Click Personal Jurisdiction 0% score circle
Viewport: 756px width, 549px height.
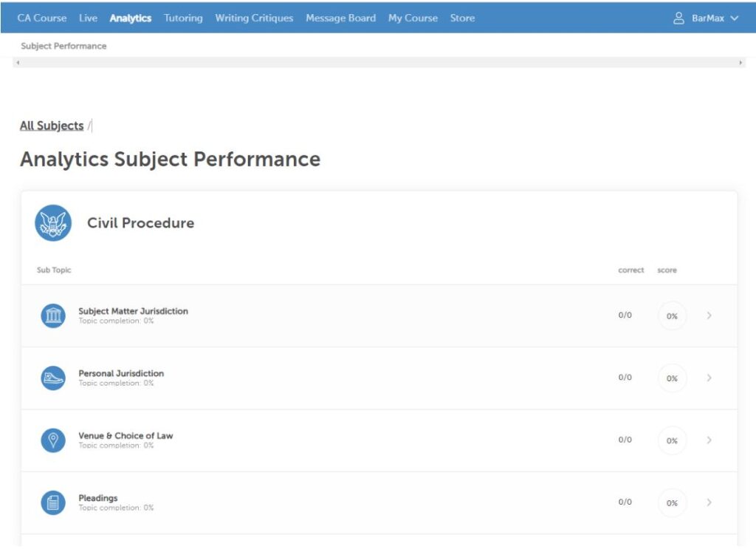point(672,378)
